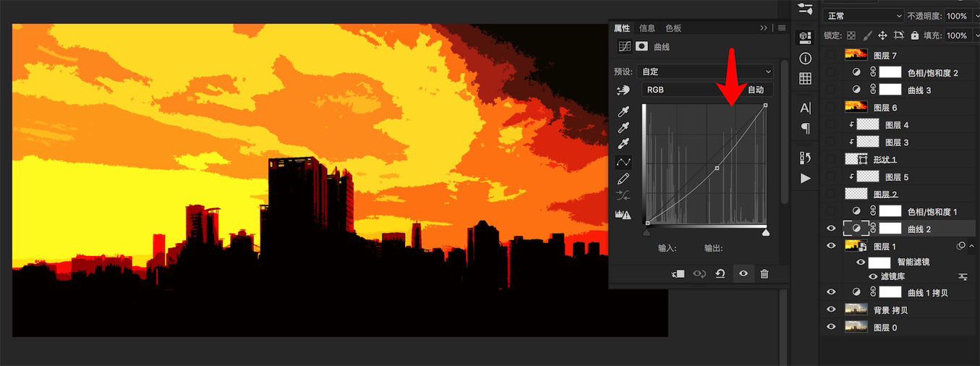Switch to the 色板 tab
The width and height of the screenshot is (980, 366).
tap(673, 28)
